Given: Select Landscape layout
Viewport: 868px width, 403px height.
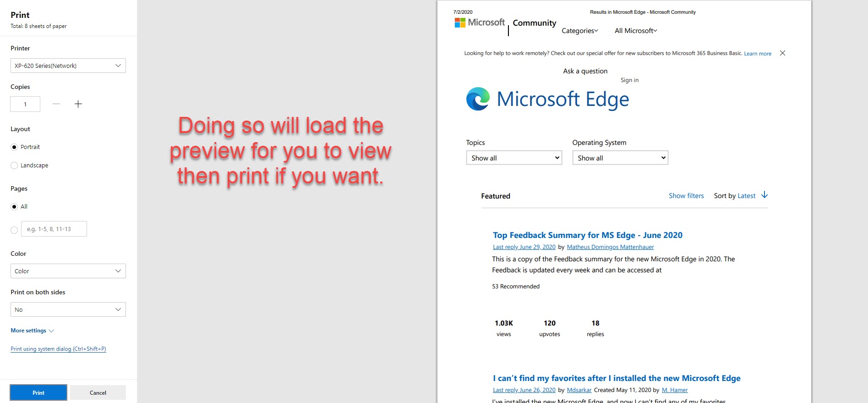Looking at the screenshot, I should tap(14, 166).
